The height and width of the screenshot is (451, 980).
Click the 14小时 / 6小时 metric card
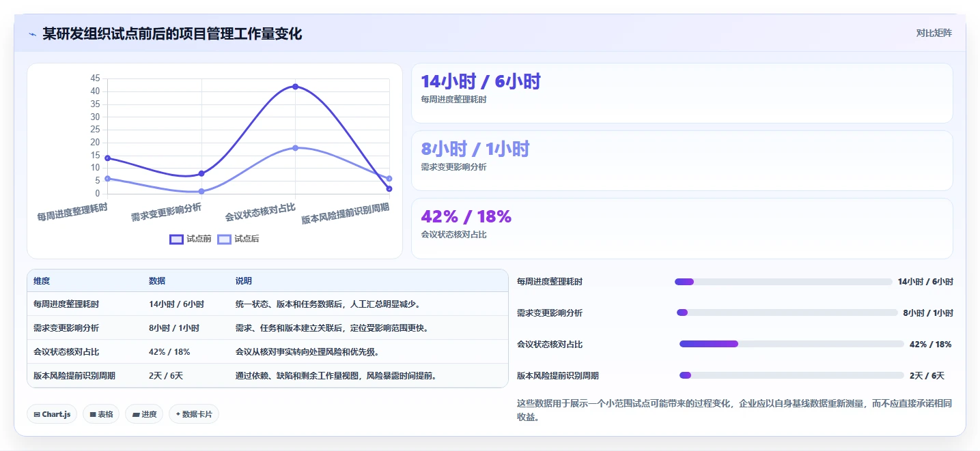682,93
